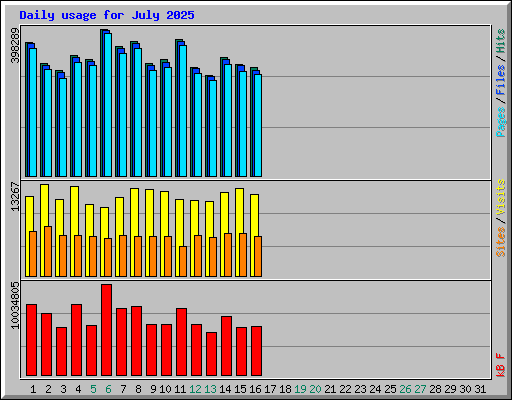The image size is (512, 400).
Task: Click the tallest red KB bar for day 6
Action: 107,330
